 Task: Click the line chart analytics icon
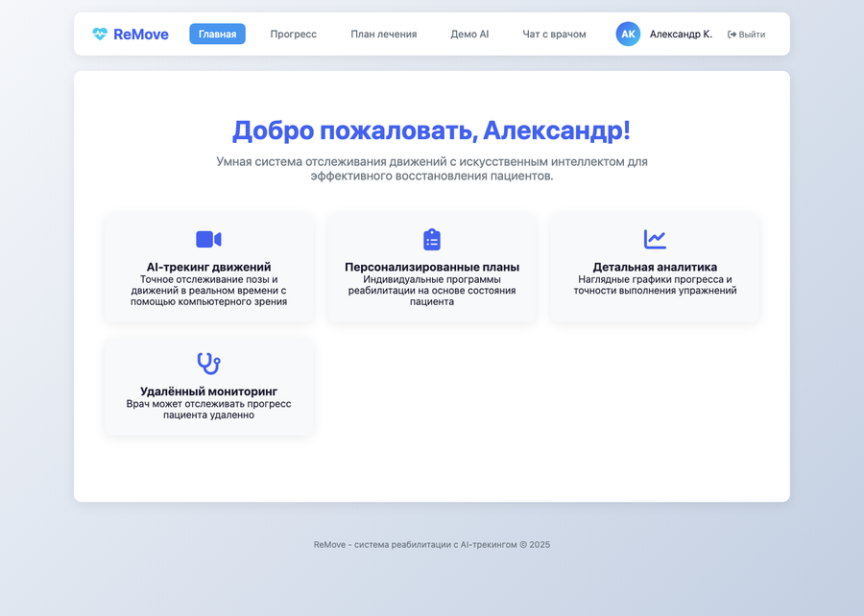655,240
